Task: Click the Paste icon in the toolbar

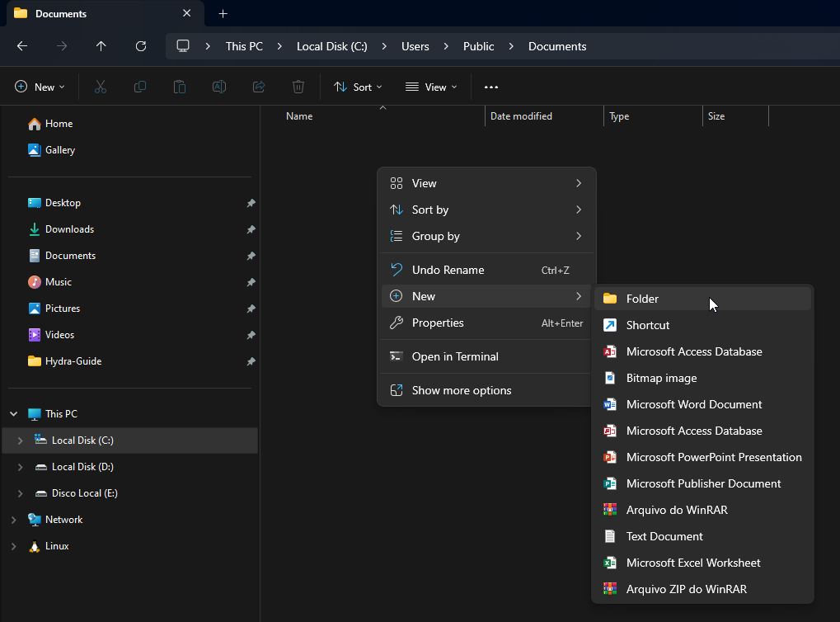Action: tap(179, 86)
